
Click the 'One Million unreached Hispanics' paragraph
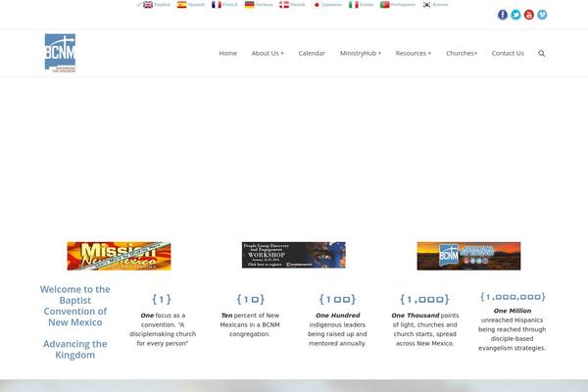coord(513,329)
